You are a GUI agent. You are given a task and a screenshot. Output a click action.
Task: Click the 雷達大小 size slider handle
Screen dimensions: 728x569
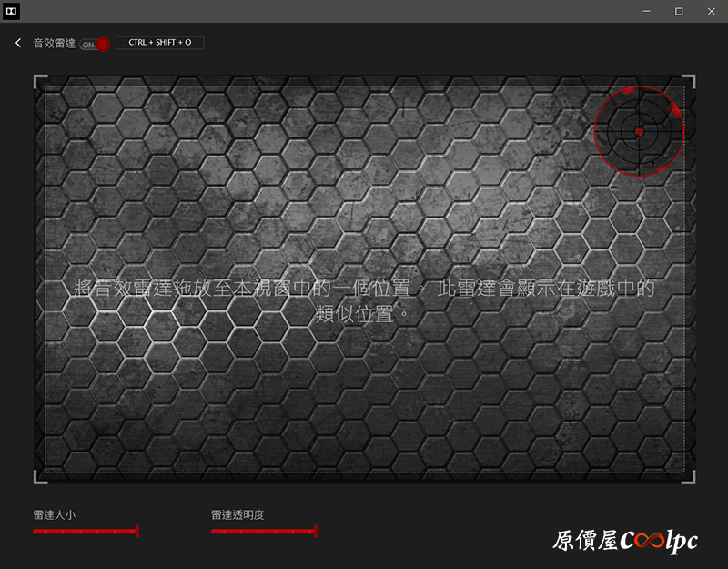[137, 531]
